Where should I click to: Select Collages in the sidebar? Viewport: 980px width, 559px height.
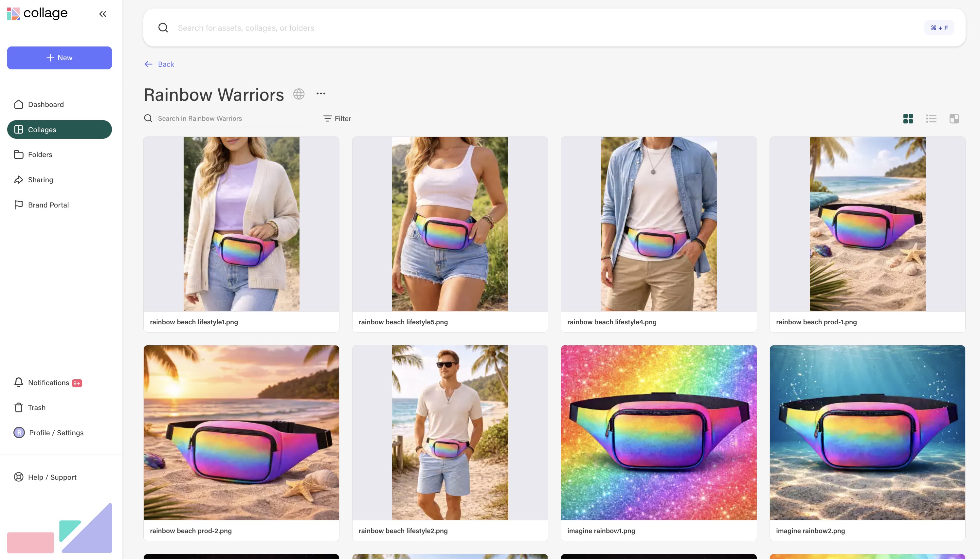(60, 129)
